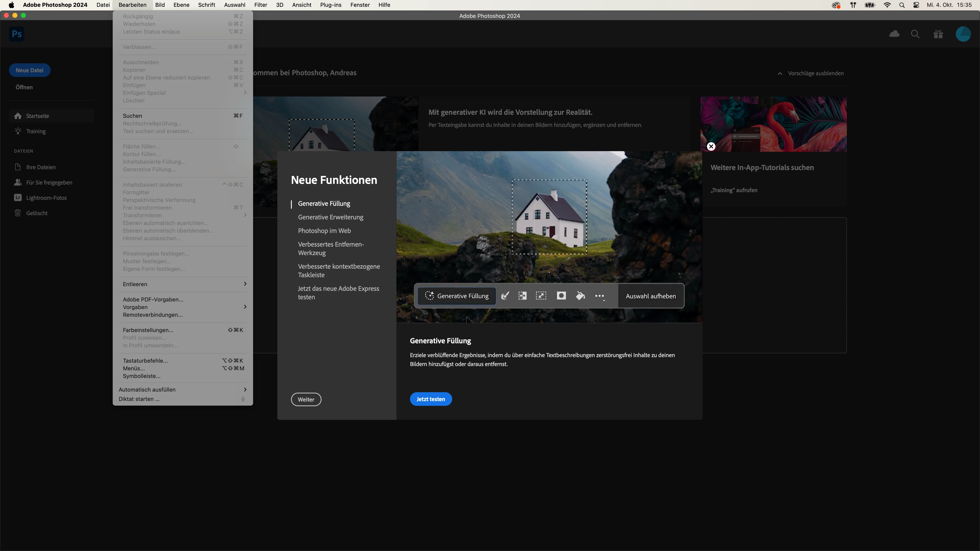Choose Farbeinstellungen from Bearbeiten menu

[148, 330]
